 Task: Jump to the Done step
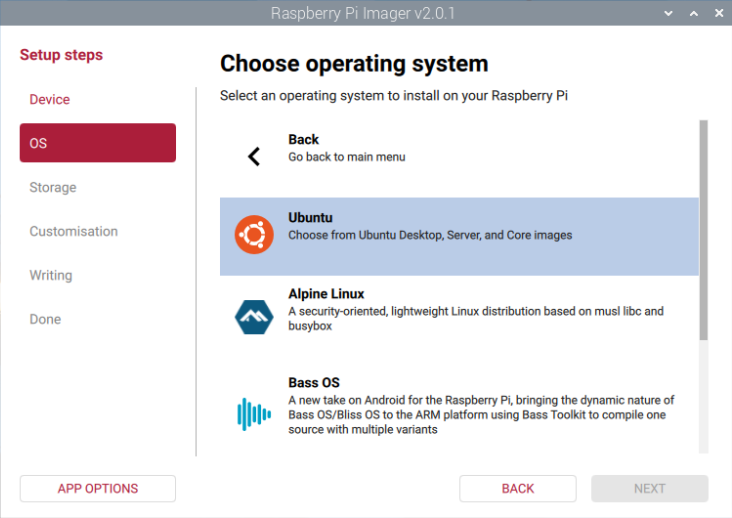[x=45, y=319]
